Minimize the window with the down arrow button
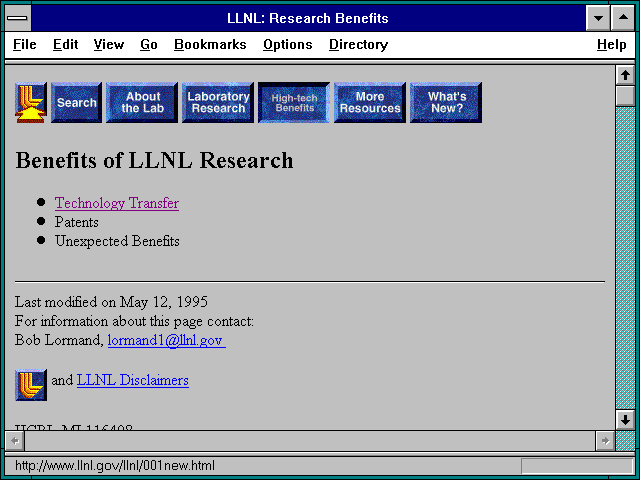The height and width of the screenshot is (480, 640). [x=598, y=18]
